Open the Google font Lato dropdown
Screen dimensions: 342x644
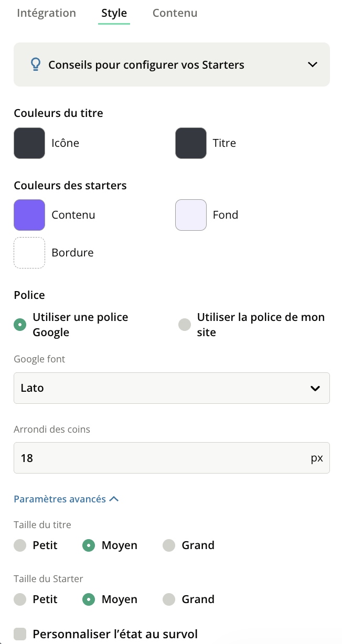coord(172,388)
